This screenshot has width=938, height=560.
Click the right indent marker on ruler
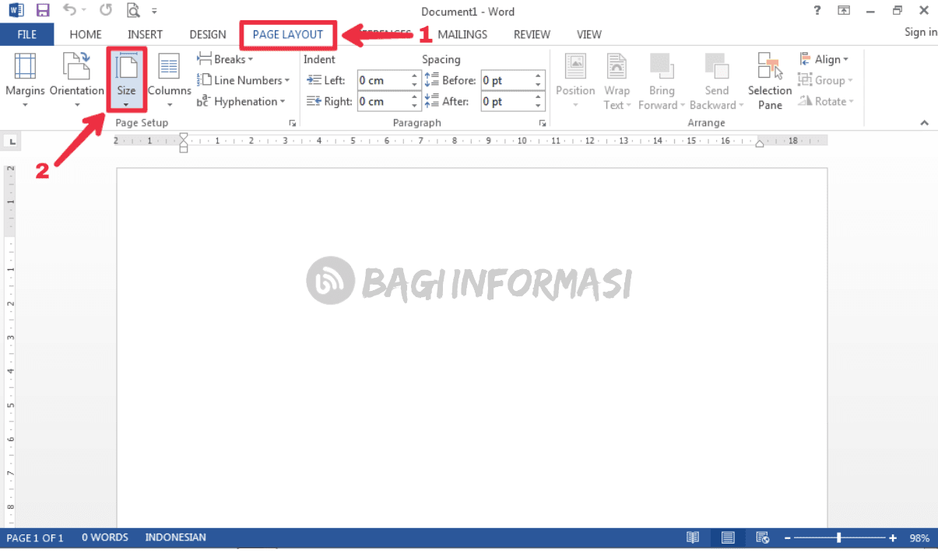pos(761,144)
